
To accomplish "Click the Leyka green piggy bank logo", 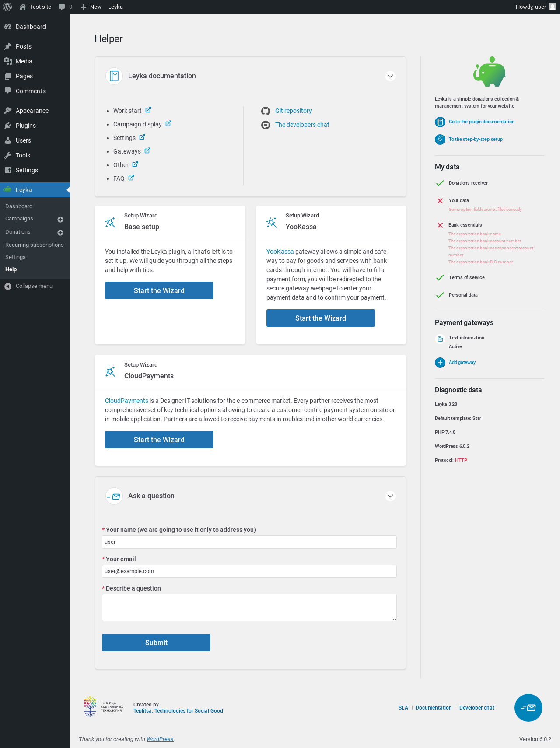I will click(490, 72).
